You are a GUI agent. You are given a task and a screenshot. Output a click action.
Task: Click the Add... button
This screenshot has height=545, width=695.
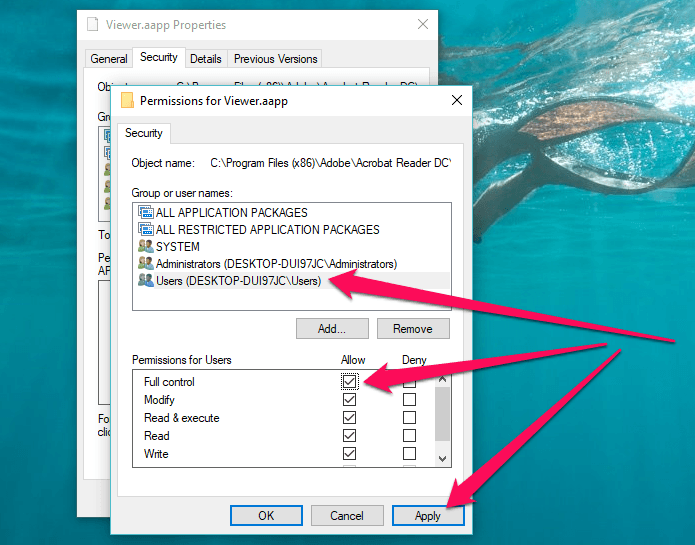[332, 328]
